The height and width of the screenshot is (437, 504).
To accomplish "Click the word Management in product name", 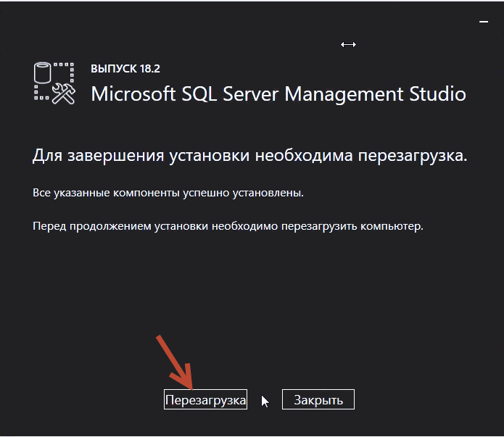I will click(x=344, y=95).
